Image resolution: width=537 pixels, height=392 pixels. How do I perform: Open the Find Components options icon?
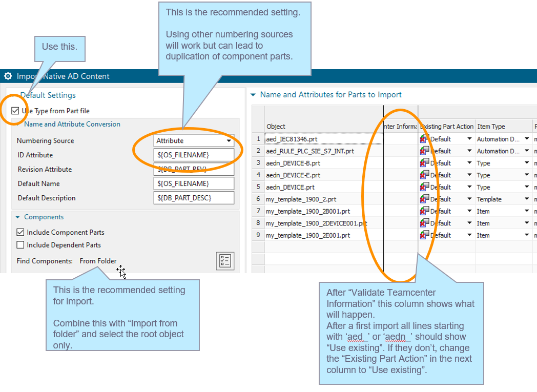tap(225, 261)
